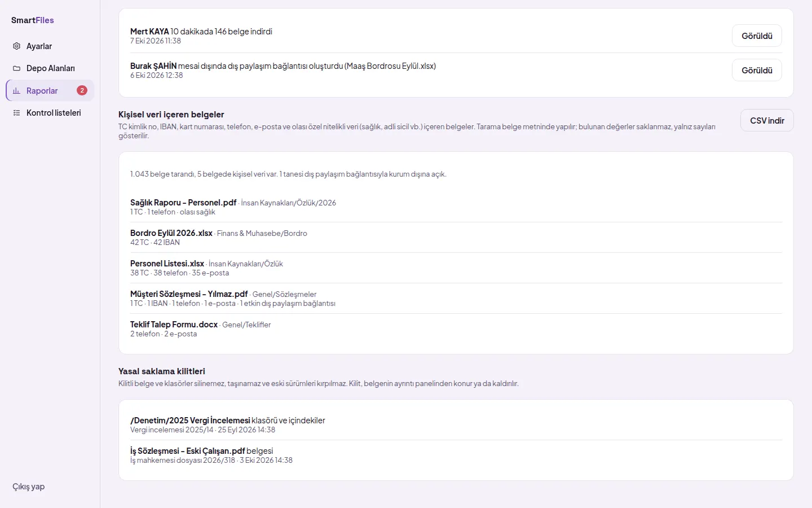This screenshot has height=508, width=812.
Task: Download the personal data report with CSV indir
Action: [767, 120]
